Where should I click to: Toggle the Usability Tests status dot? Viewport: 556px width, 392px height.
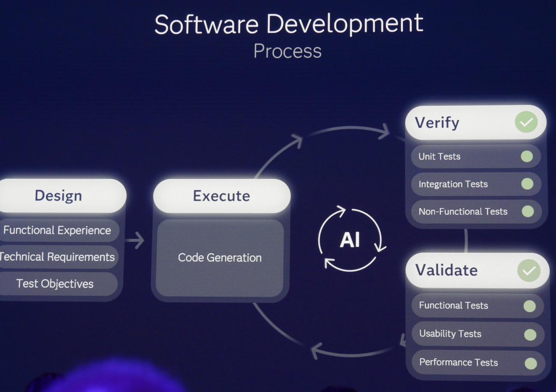click(530, 335)
